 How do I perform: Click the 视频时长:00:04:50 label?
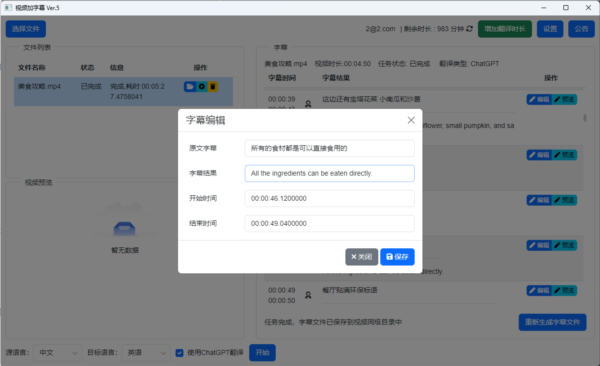(x=342, y=64)
